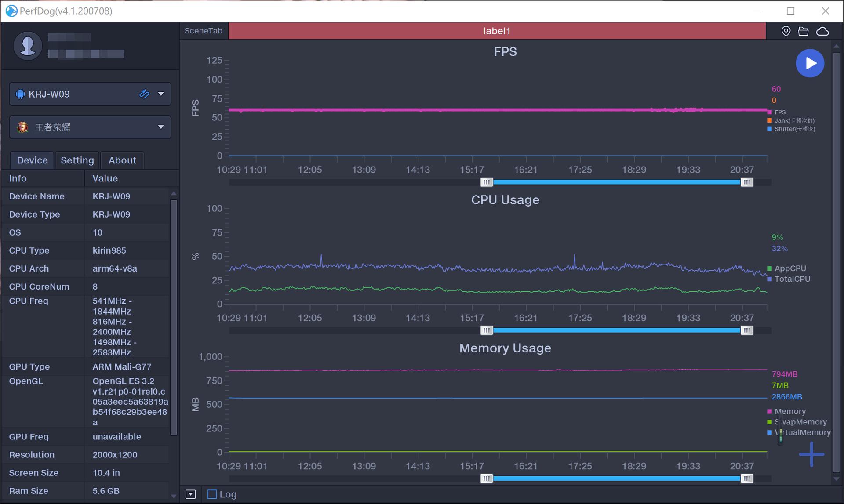The height and width of the screenshot is (504, 844).
Task: Click the location pin icon
Action: click(x=786, y=31)
